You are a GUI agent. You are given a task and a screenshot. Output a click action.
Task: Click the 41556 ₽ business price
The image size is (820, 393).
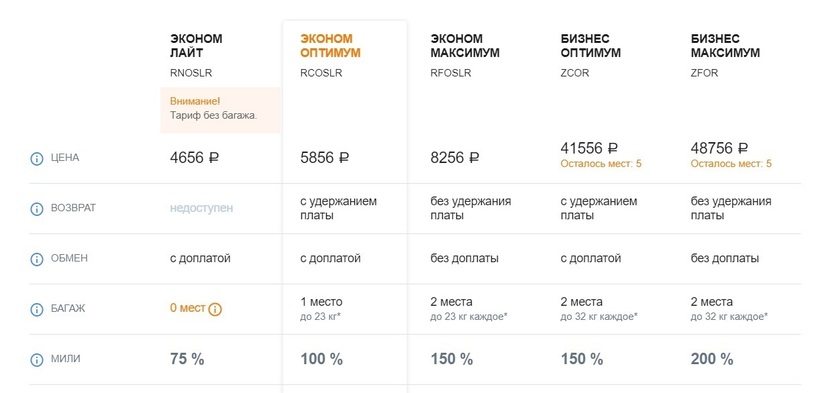click(589, 148)
